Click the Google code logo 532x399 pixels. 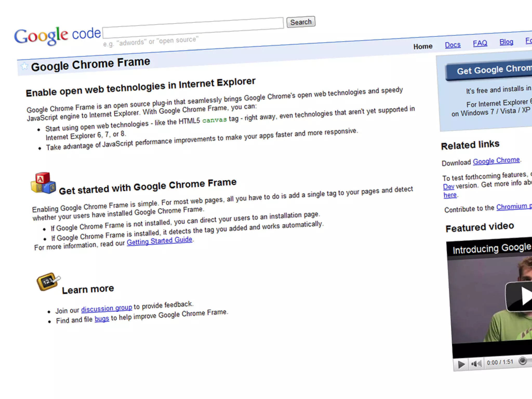point(57,36)
